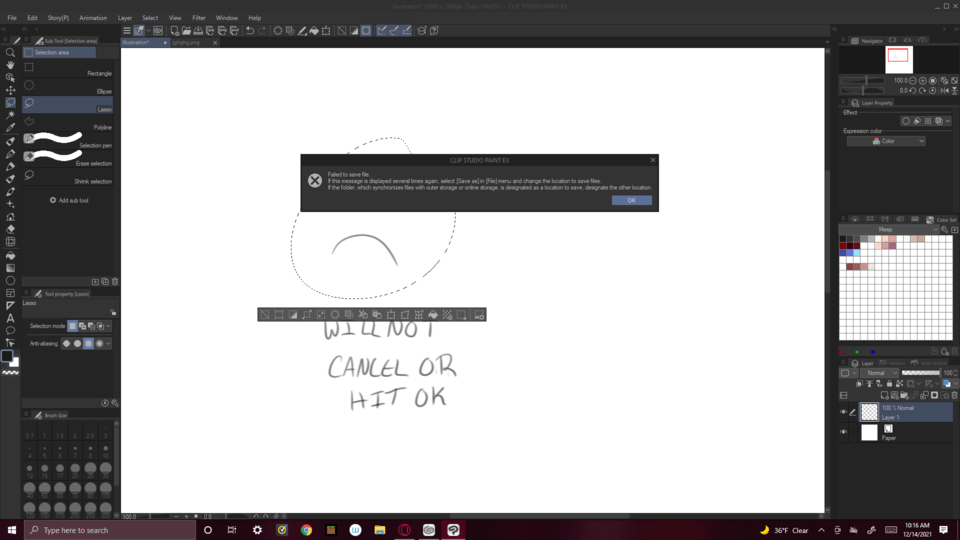Click OK in error dialog
The width and height of the screenshot is (960, 540).
coord(631,200)
